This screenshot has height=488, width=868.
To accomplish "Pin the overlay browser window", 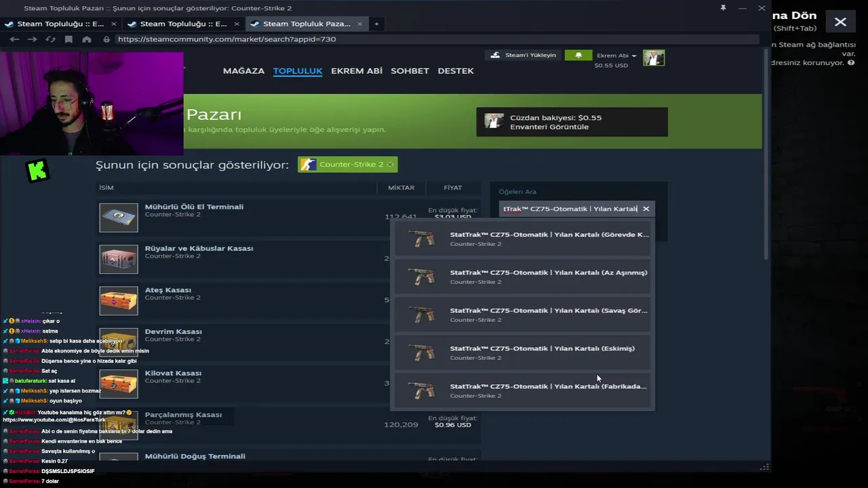I will pos(723,7).
